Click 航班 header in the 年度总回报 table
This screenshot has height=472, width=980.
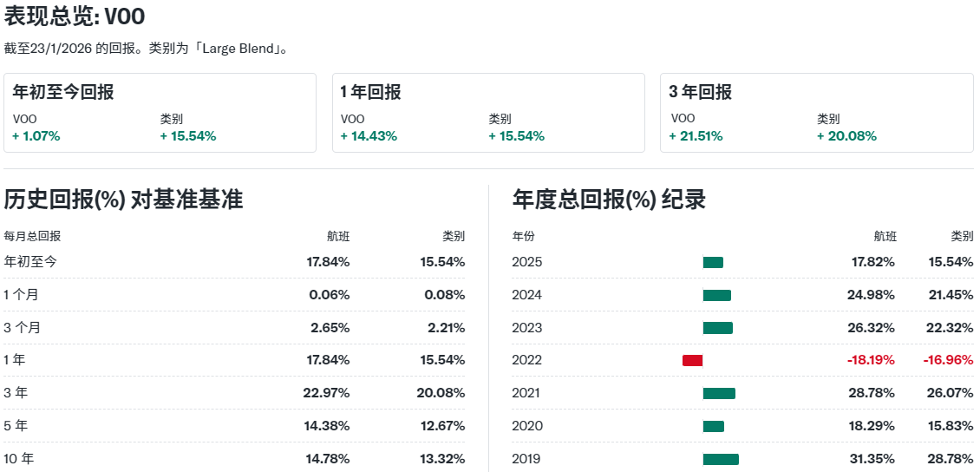click(x=885, y=236)
